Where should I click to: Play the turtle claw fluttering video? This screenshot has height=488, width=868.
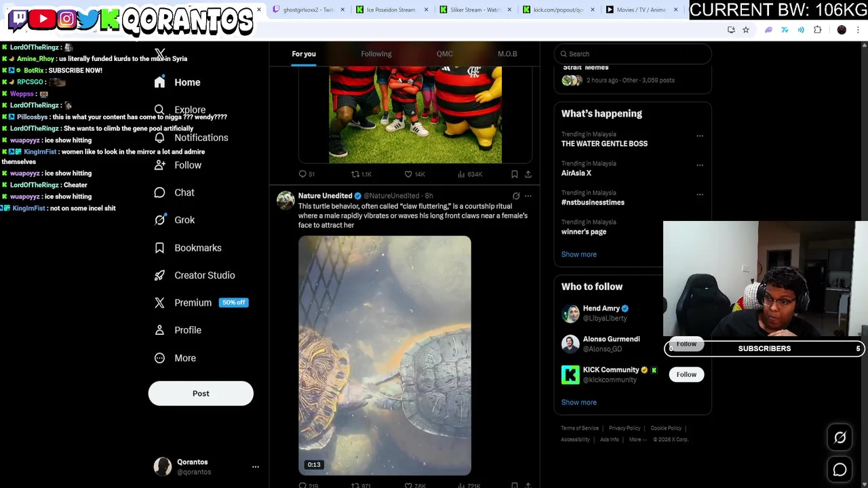[x=384, y=355]
